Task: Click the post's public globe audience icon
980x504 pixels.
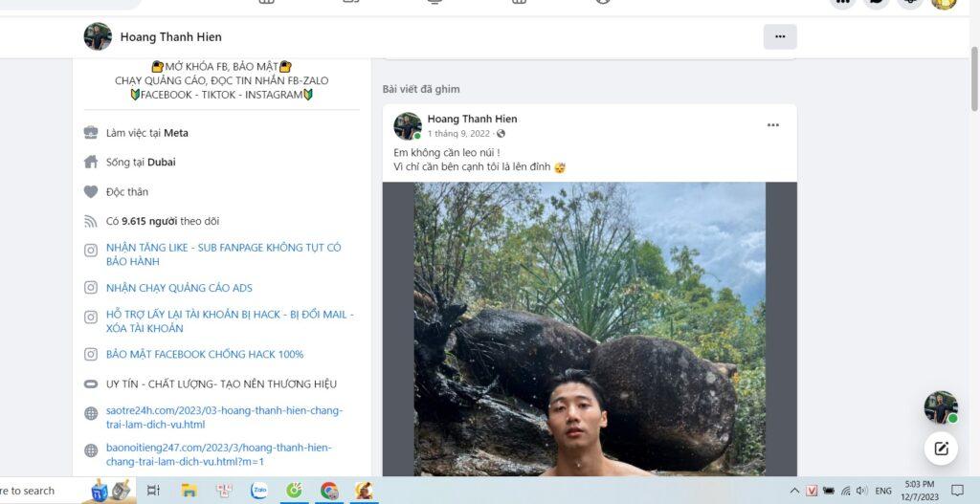Action: point(501,134)
